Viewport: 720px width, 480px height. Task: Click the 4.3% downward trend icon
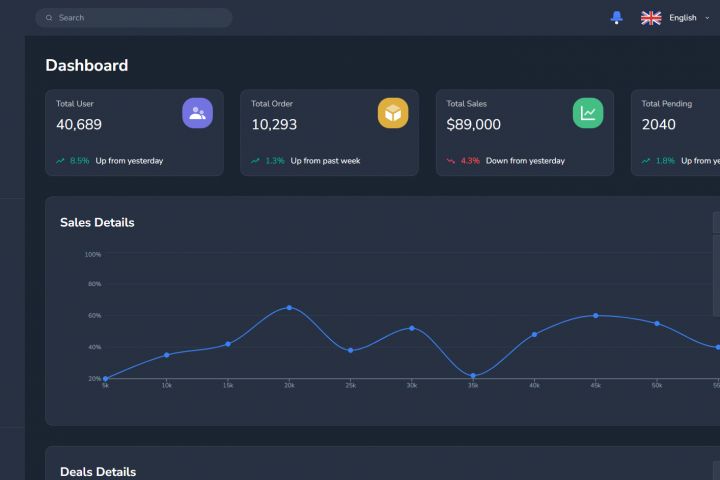450,161
